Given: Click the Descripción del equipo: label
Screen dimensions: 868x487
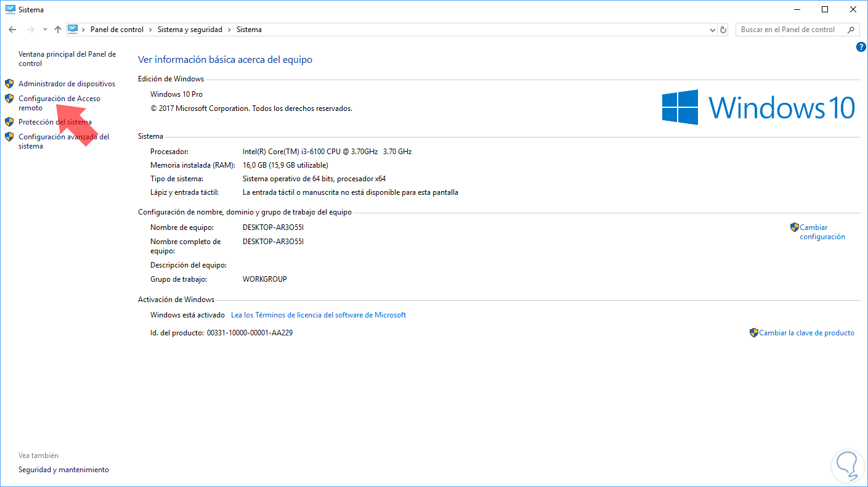Looking at the screenshot, I should tap(189, 265).
